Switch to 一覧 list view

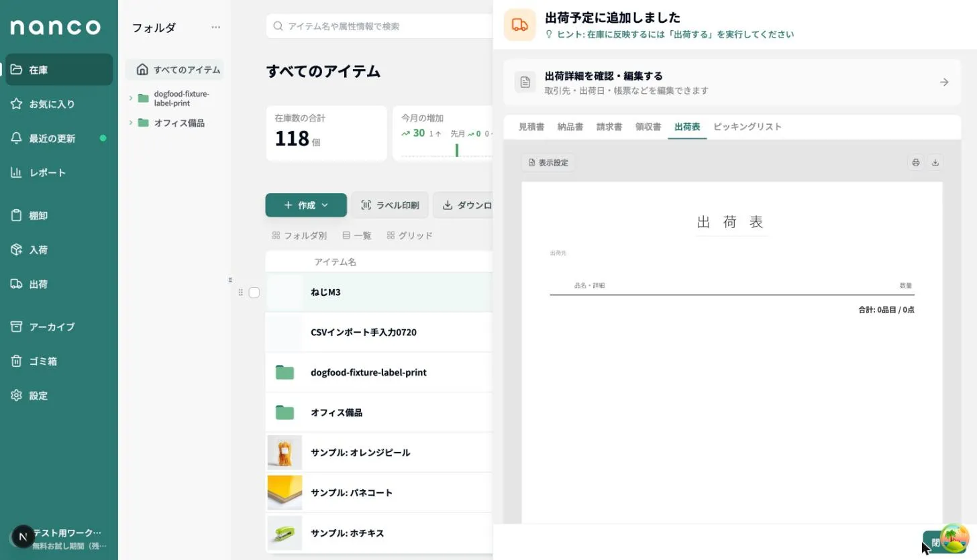[x=357, y=235]
